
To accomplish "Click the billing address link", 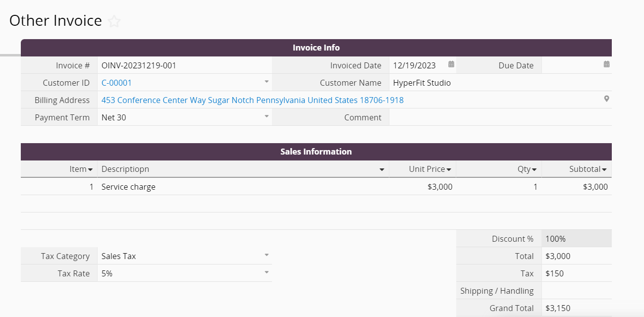I will click(x=252, y=100).
